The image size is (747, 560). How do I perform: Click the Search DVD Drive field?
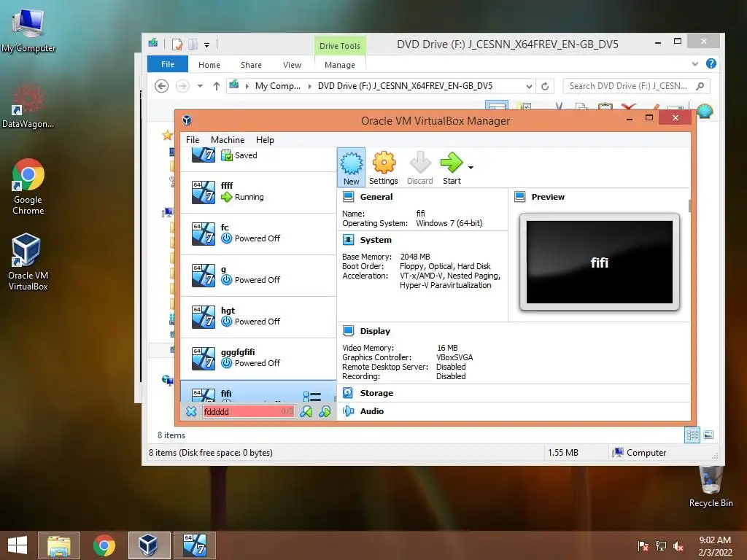tap(636, 86)
